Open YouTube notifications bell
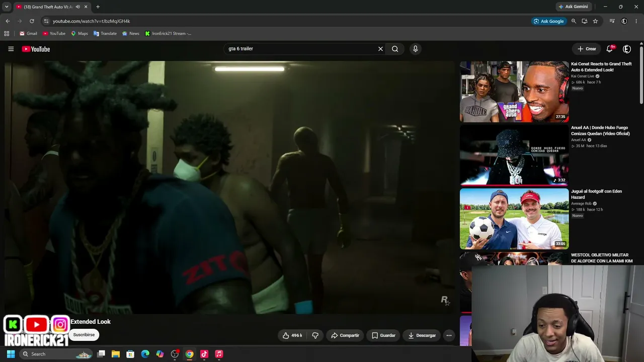This screenshot has height=362, width=644. tap(610, 49)
